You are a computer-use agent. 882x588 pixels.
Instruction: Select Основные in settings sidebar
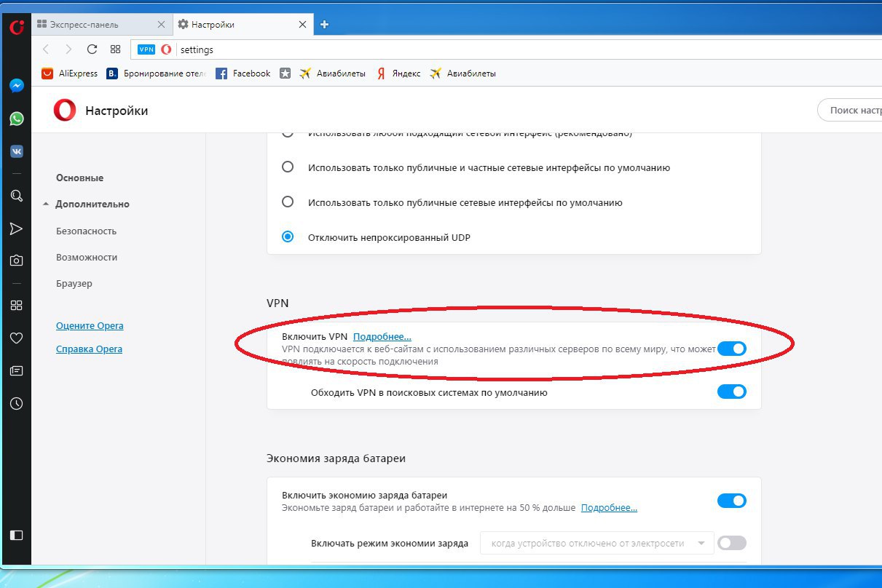79,178
